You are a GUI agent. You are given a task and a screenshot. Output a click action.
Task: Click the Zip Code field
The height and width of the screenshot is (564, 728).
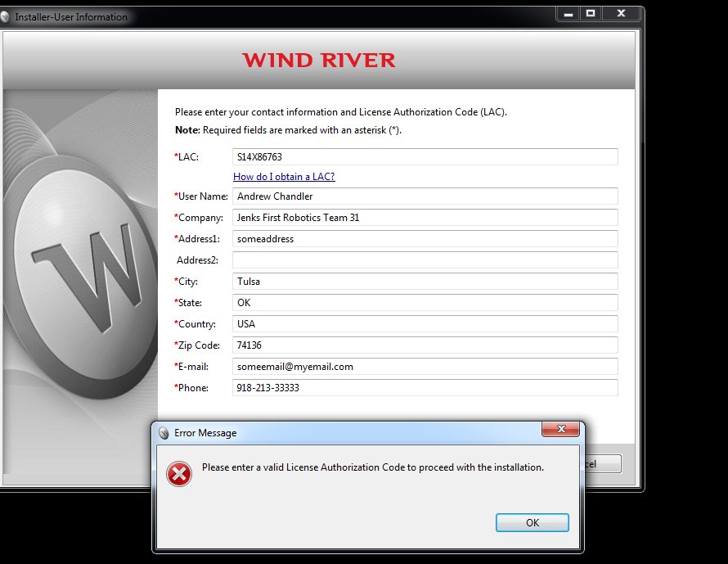(x=425, y=345)
